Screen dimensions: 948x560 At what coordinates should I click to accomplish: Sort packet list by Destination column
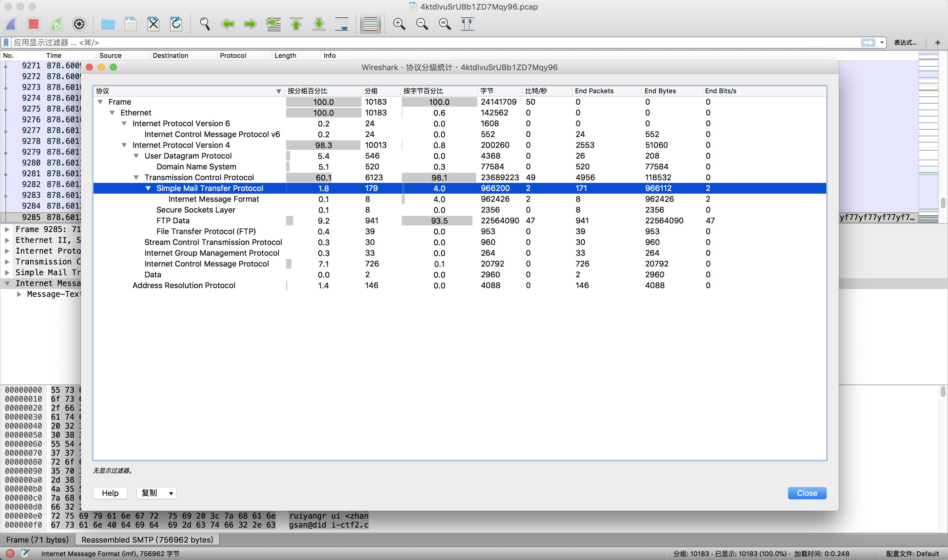point(183,55)
